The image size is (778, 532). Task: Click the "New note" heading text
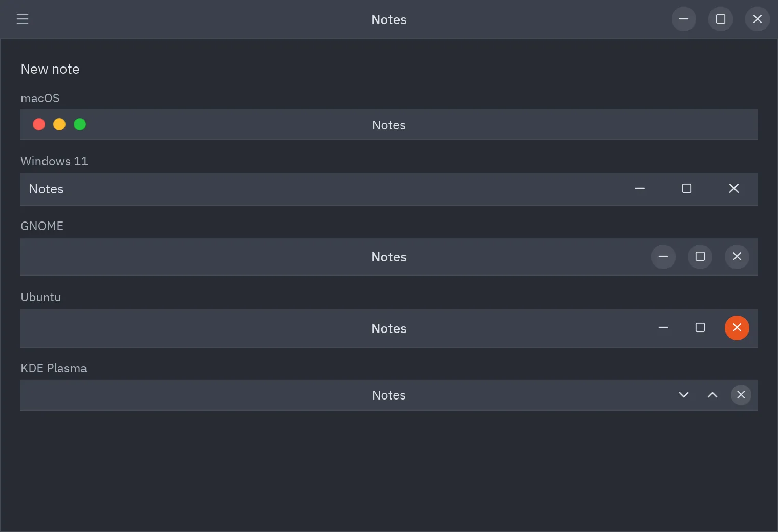pyautogui.click(x=50, y=69)
